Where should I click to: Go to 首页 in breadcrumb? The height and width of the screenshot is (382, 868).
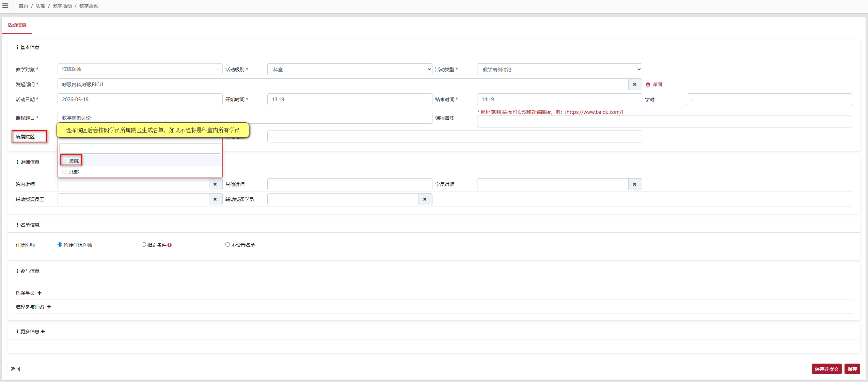coord(23,6)
